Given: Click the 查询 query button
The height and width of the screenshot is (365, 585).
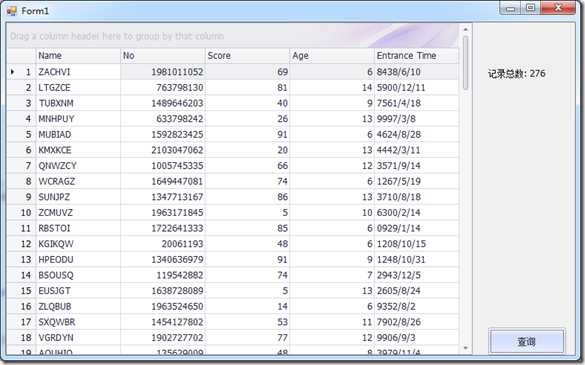Looking at the screenshot, I should pyautogui.click(x=526, y=340).
